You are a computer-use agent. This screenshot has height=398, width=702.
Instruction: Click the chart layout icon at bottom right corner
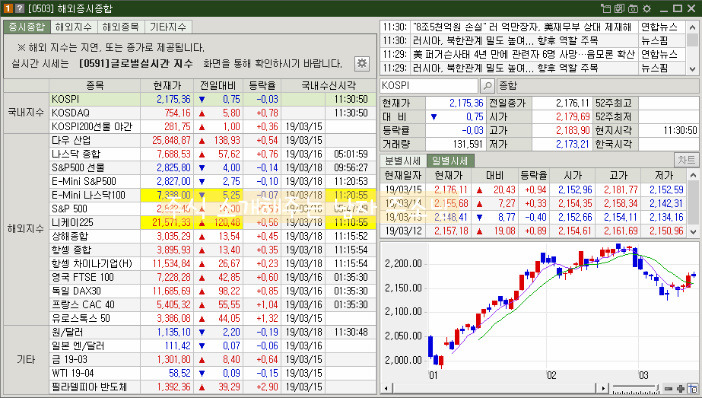click(x=693, y=389)
